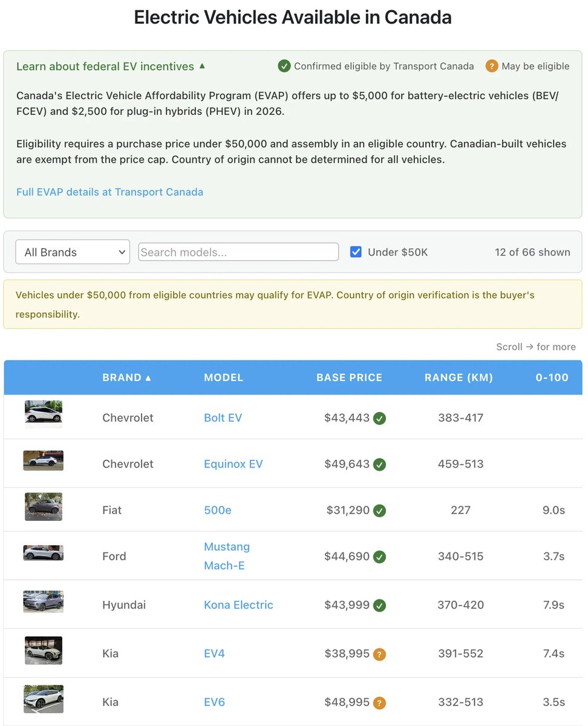This screenshot has width=588, height=726.
Task: Click the Kia cell in EV4 row
Action: [110, 653]
